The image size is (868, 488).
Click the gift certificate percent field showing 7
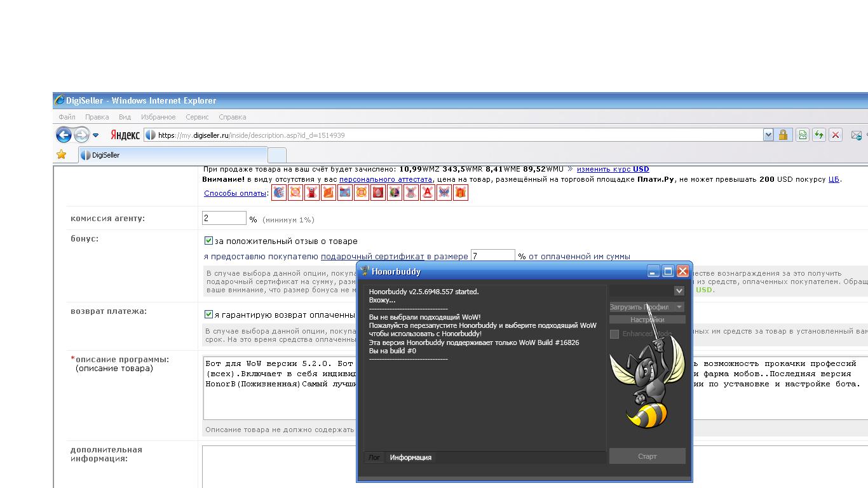(x=492, y=256)
